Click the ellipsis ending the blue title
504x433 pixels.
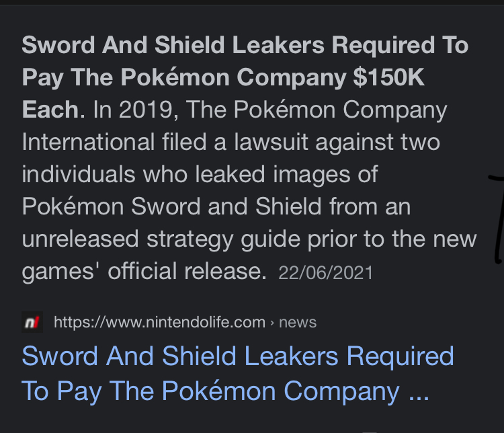pyautogui.click(x=419, y=396)
